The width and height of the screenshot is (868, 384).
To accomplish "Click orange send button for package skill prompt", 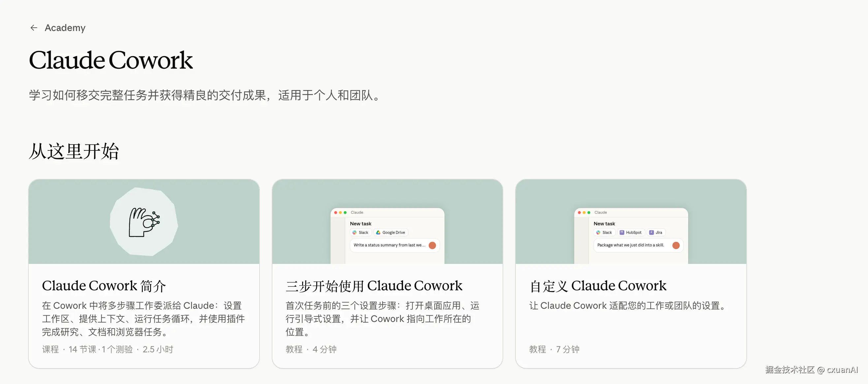I will click(x=676, y=245).
